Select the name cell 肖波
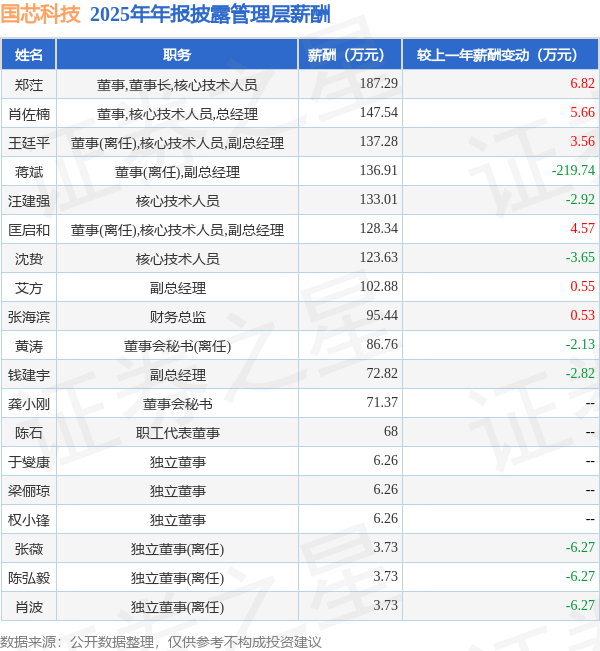Image resolution: width=600 pixels, height=651 pixels. coord(29,607)
